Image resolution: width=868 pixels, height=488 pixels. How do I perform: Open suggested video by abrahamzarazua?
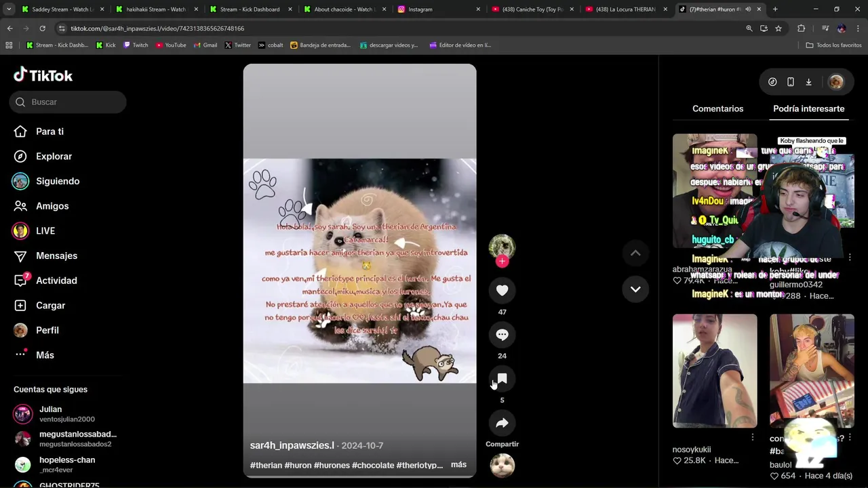click(714, 191)
